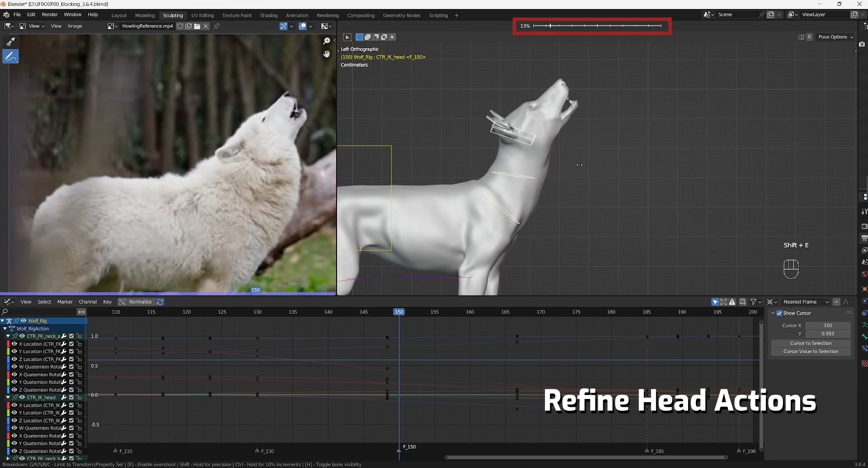Hide the Wolf_Rig curves with eye icon
This screenshot has width=868, height=468.
pos(24,321)
